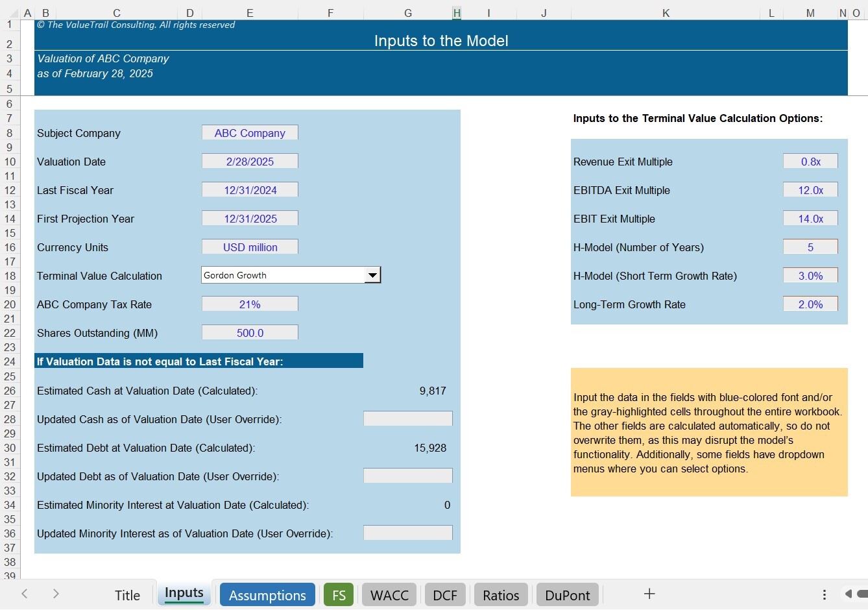Open the sheet tab options ellipsis menu

point(824,594)
